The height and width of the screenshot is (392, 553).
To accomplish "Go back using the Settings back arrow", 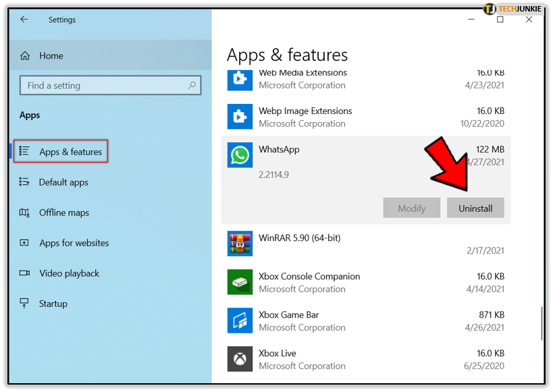I will pyautogui.click(x=24, y=20).
